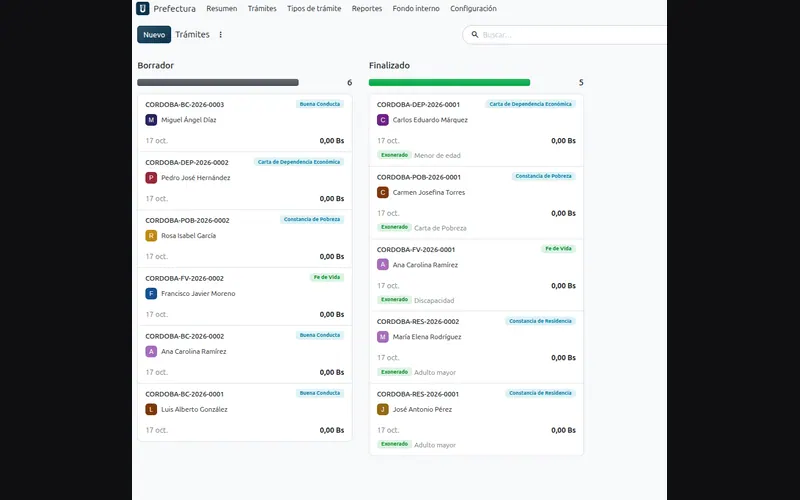The height and width of the screenshot is (500, 800).
Task: Click Carlos Eduardo Márquez's C avatar
Action: [x=383, y=120]
